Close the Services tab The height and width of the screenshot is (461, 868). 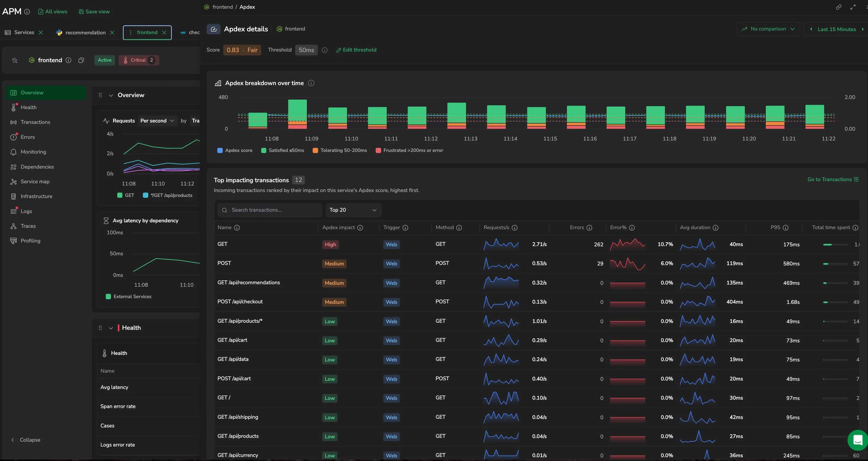41,32
